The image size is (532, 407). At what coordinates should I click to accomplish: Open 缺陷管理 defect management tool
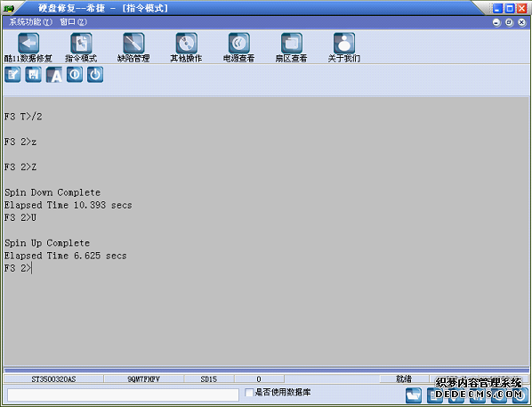133,44
